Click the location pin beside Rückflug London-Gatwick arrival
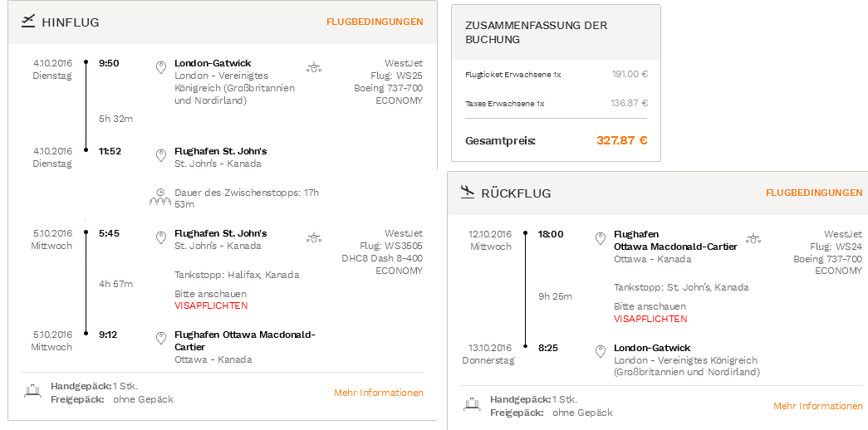Viewport: 868px width, 430px height. 600,352
